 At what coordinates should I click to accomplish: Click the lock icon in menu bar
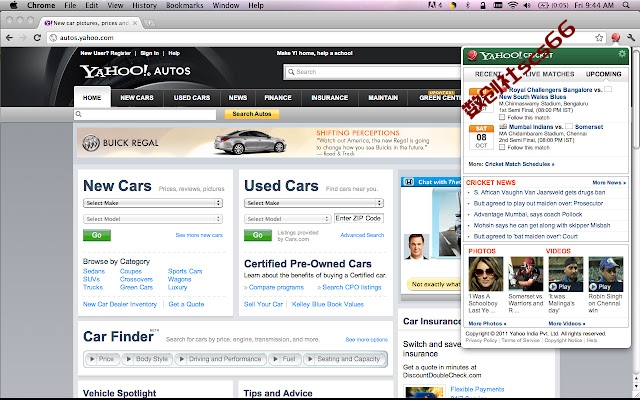pyautogui.click(x=482, y=5)
